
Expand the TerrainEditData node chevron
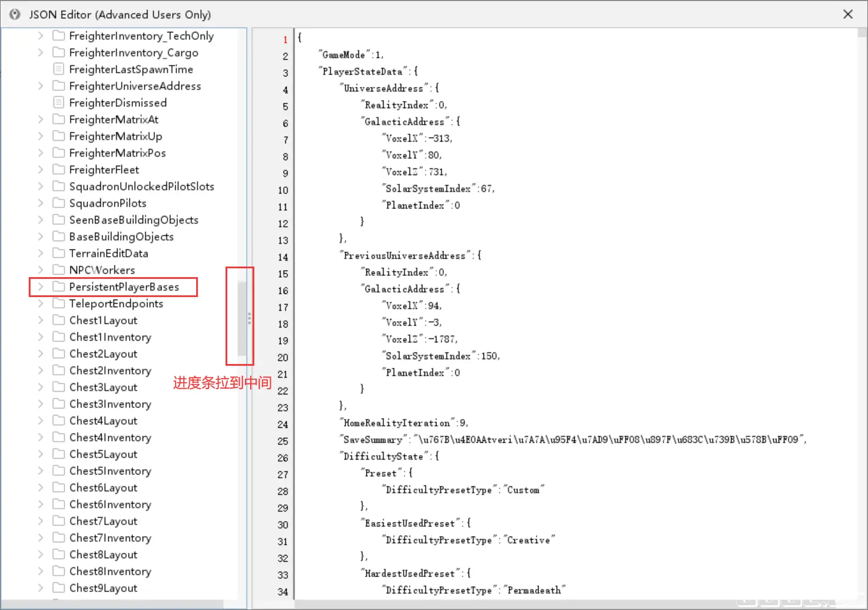click(x=40, y=253)
